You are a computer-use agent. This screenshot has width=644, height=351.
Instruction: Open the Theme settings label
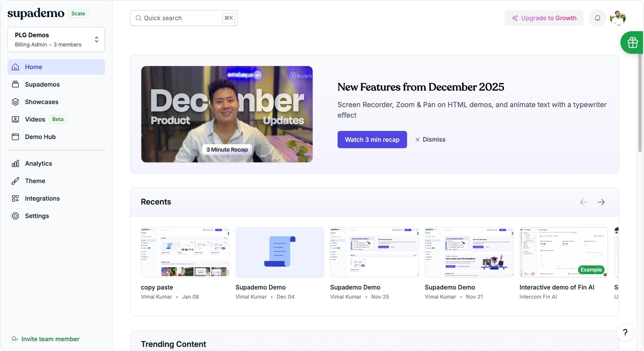click(35, 181)
